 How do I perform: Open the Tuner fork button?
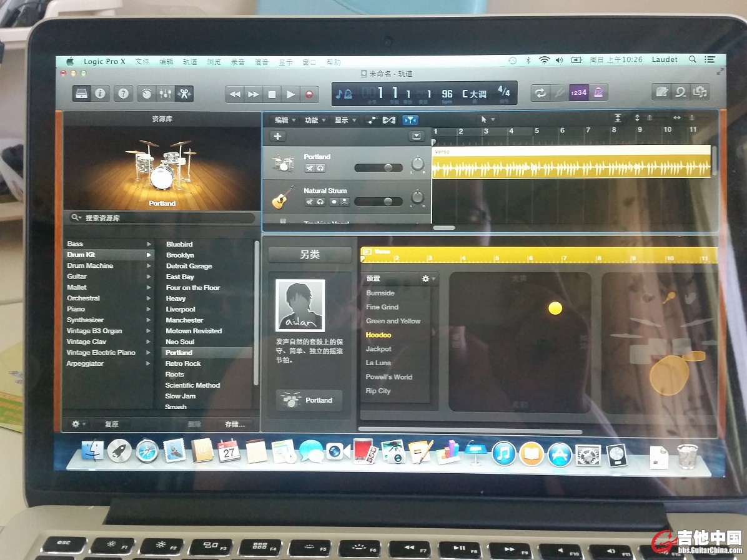(559, 92)
